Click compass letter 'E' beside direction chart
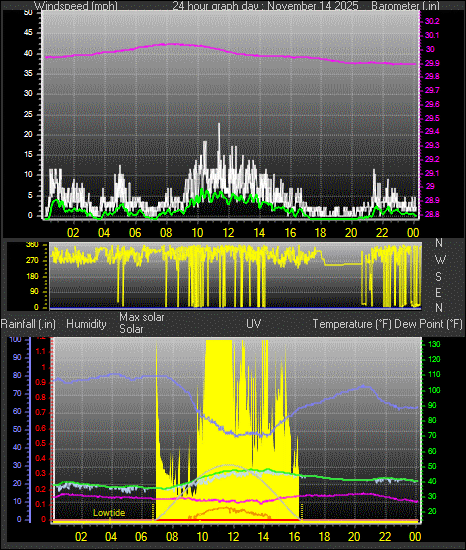 [438, 293]
